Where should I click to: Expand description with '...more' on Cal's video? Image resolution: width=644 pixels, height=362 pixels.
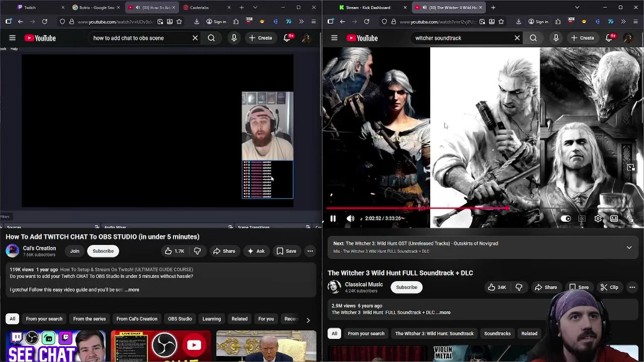[x=132, y=290]
